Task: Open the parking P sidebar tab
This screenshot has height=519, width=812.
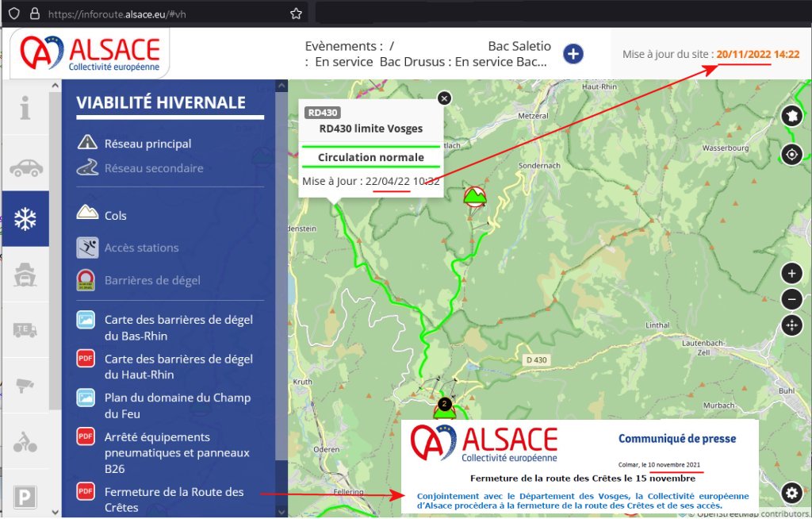Action: click(25, 497)
